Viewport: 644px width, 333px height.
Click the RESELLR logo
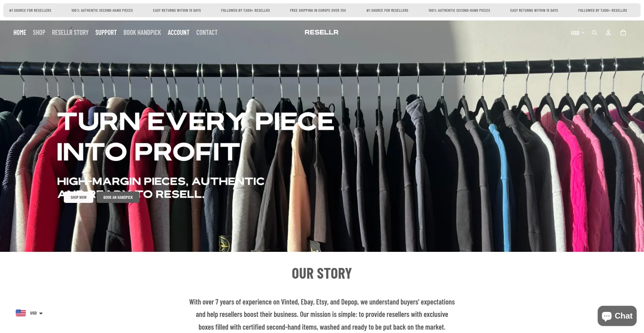click(321, 32)
